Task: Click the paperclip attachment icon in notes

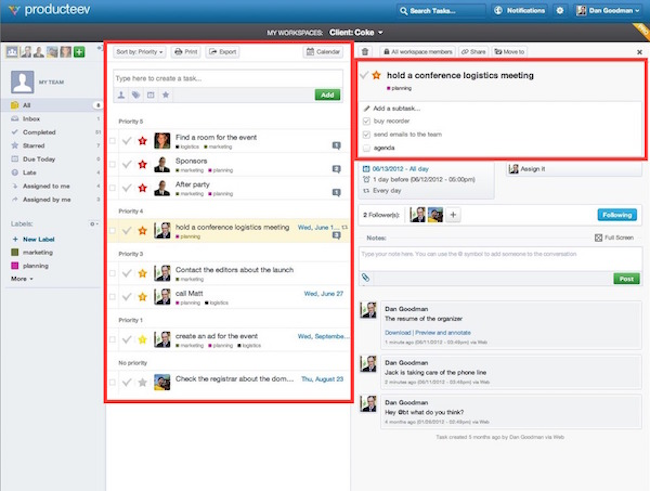Action: 367,278
